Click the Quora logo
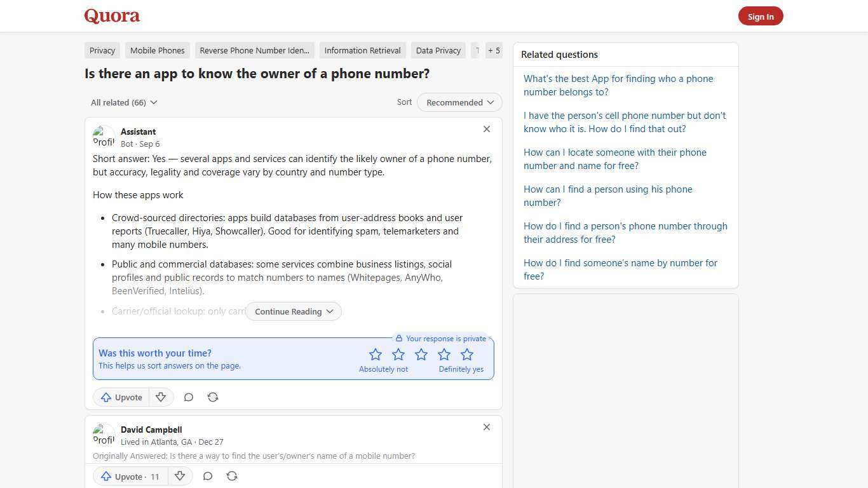 click(111, 16)
